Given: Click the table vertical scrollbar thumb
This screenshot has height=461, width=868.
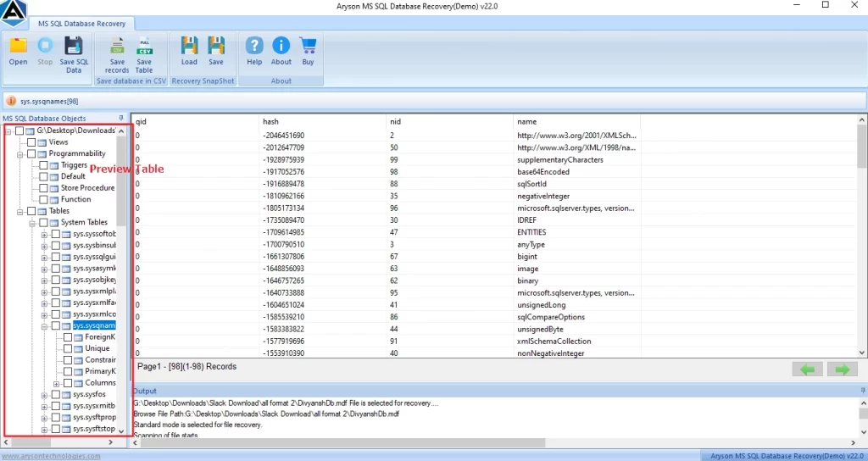Looking at the screenshot, I should [862, 145].
